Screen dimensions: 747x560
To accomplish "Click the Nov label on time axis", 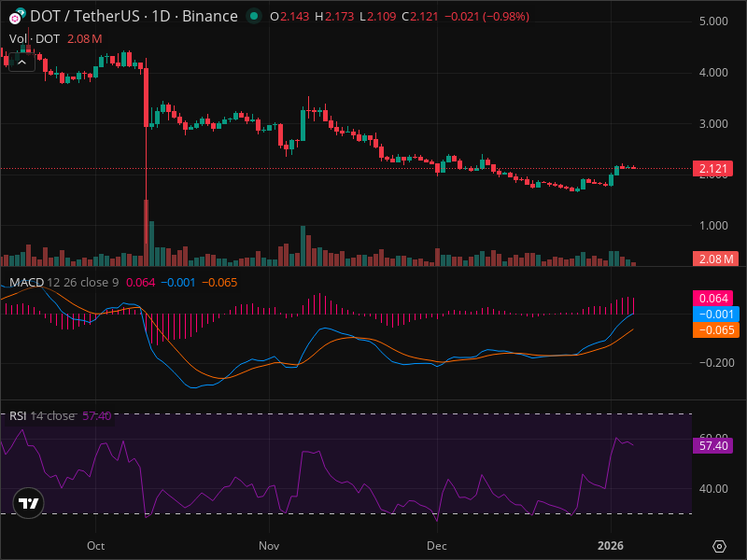I will click(269, 546).
